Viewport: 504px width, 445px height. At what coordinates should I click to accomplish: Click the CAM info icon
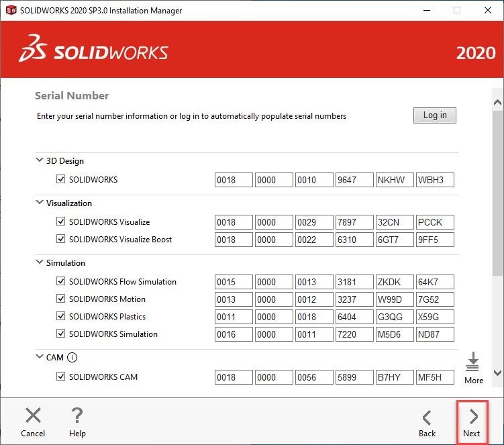(72, 357)
